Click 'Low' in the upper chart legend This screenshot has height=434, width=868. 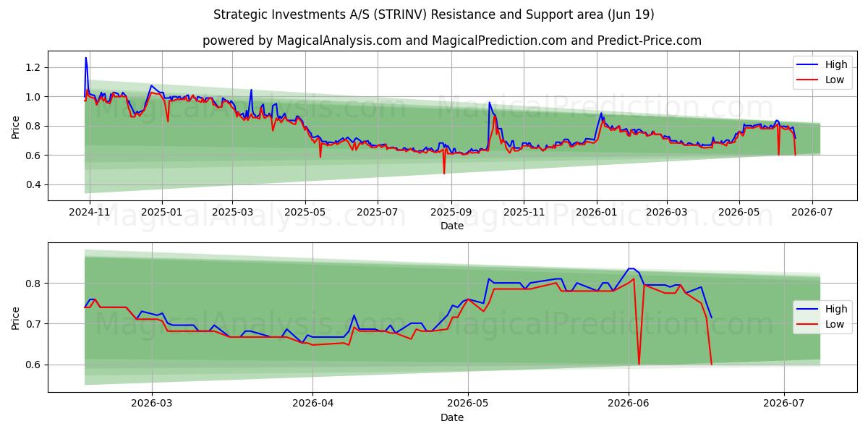pyautogui.click(x=835, y=80)
